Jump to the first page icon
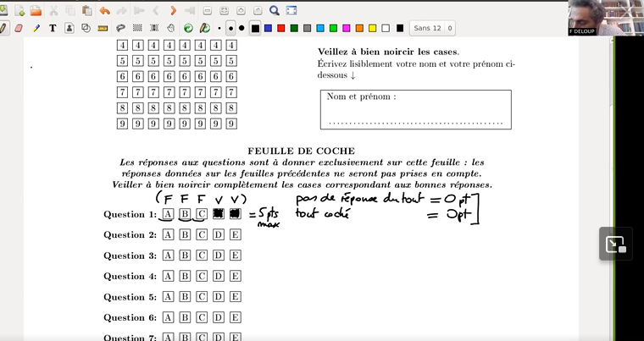 [x=139, y=10]
